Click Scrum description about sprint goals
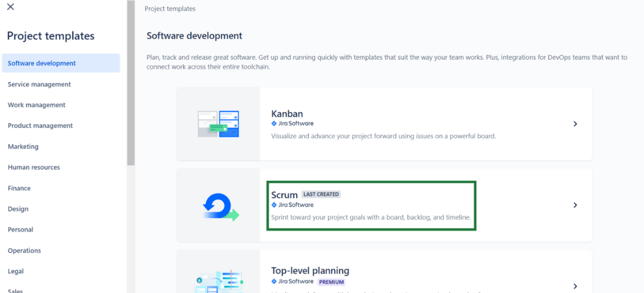Image resolution: width=644 pixels, height=293 pixels. click(371, 217)
